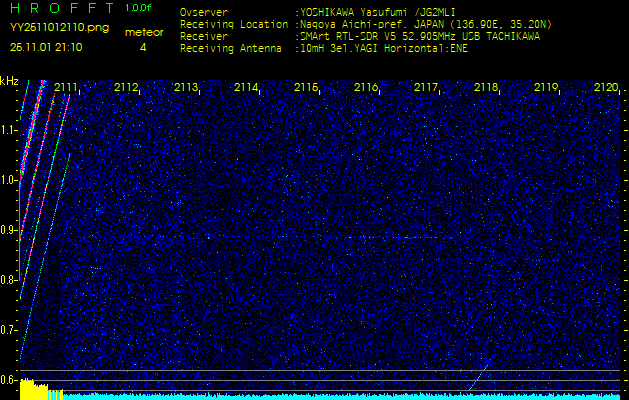Select the 2120 time marker
This screenshot has height=400, width=629.
tap(606, 88)
